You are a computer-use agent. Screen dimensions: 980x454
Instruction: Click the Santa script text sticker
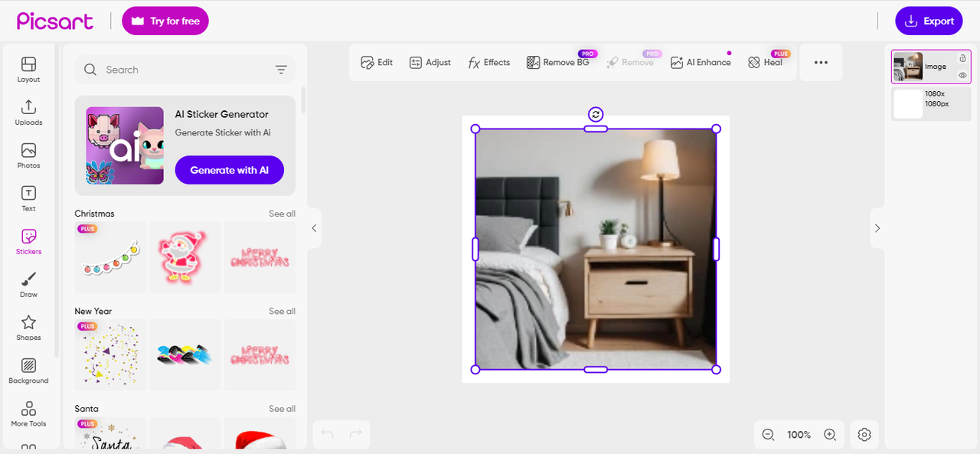tap(110, 433)
